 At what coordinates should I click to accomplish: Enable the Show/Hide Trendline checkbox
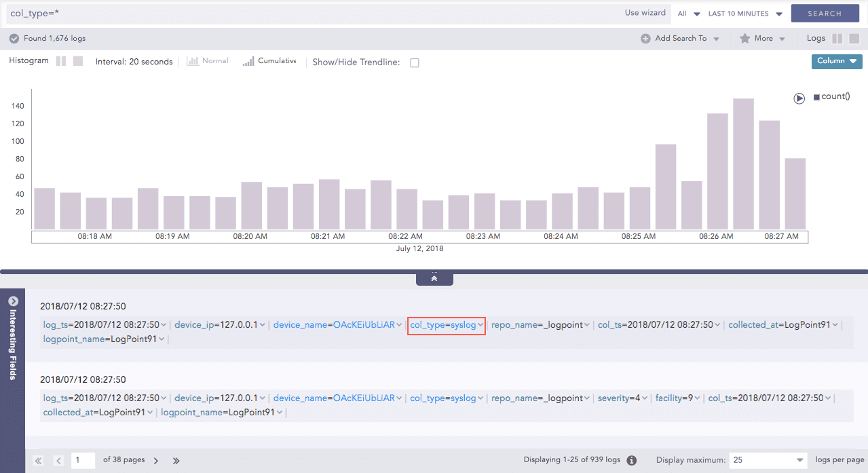415,62
